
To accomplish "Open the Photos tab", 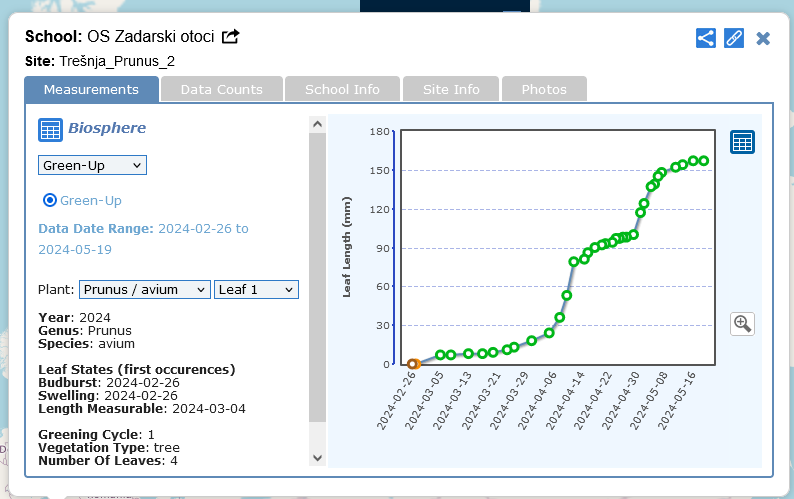I will tap(543, 89).
